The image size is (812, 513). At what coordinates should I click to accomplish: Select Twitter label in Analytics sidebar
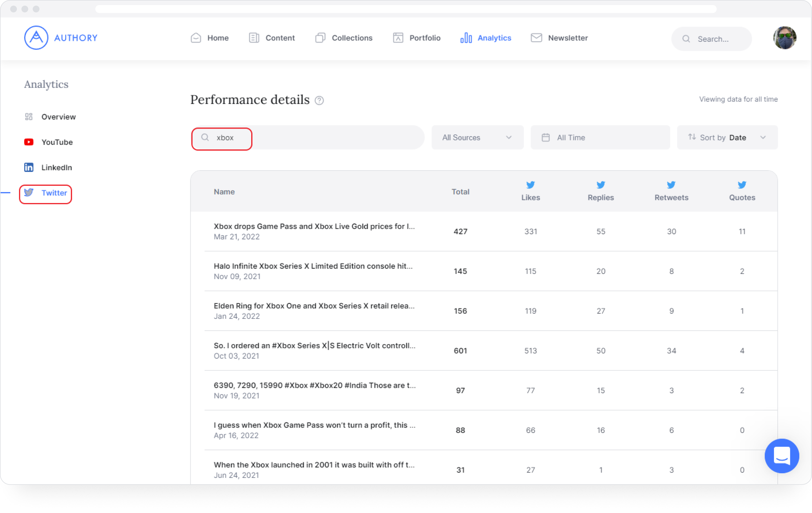click(54, 193)
